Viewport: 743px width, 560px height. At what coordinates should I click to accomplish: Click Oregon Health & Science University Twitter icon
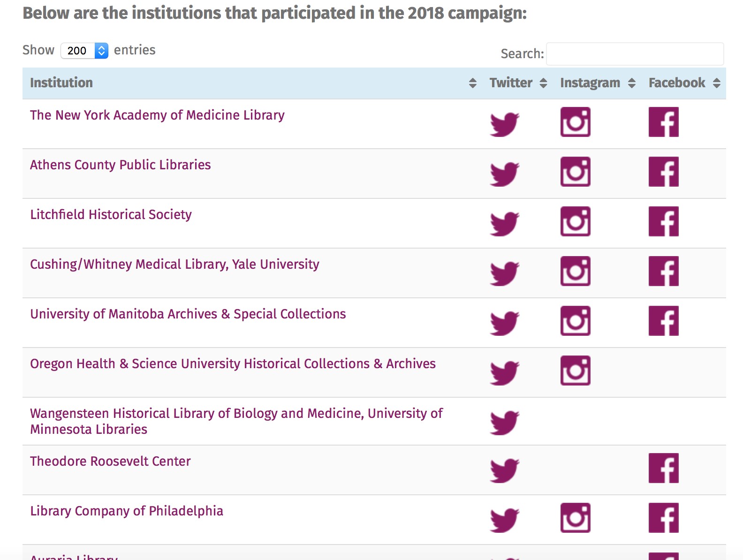[x=504, y=372]
